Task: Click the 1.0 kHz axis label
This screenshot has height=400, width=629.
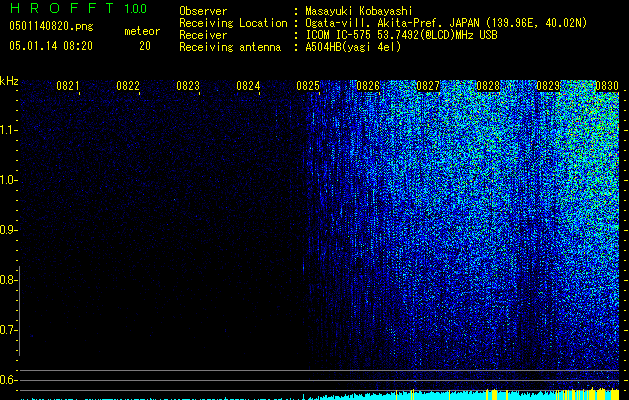Action: point(7,180)
